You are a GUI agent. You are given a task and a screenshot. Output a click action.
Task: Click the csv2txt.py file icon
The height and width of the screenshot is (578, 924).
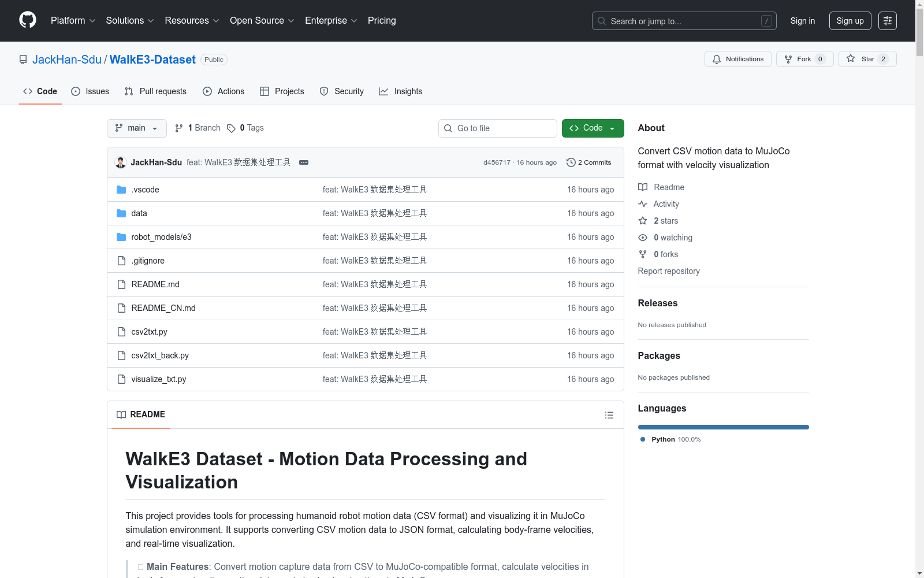click(121, 332)
